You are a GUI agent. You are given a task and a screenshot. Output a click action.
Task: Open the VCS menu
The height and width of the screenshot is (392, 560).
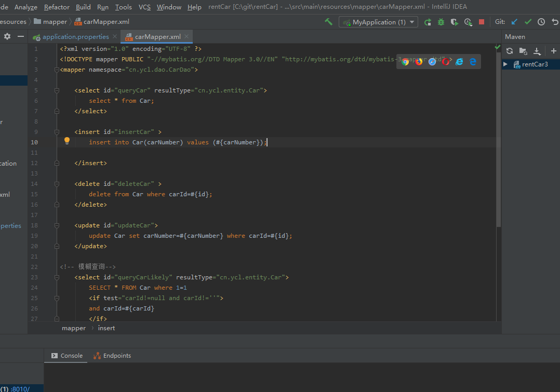[x=144, y=7]
